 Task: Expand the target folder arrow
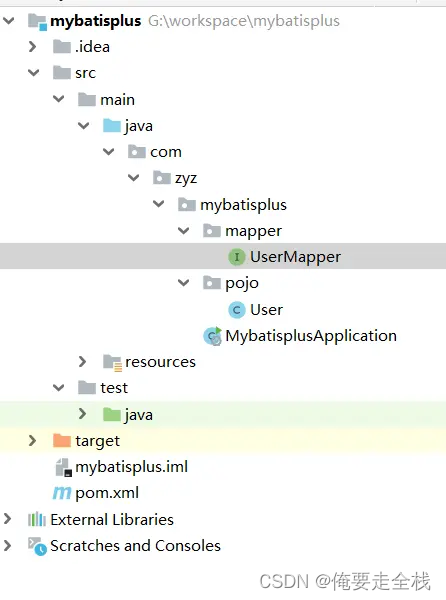click(33, 440)
